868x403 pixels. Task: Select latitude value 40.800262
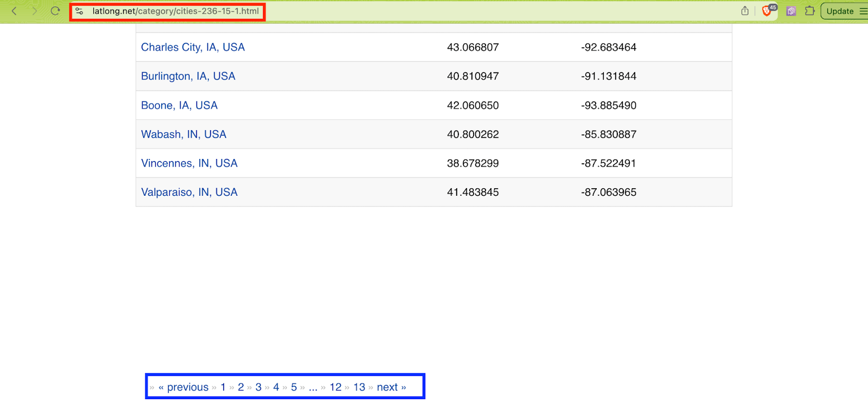pos(473,134)
